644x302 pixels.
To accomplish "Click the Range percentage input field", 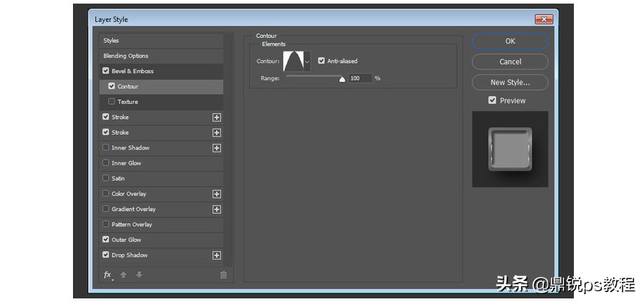I will 360,78.
